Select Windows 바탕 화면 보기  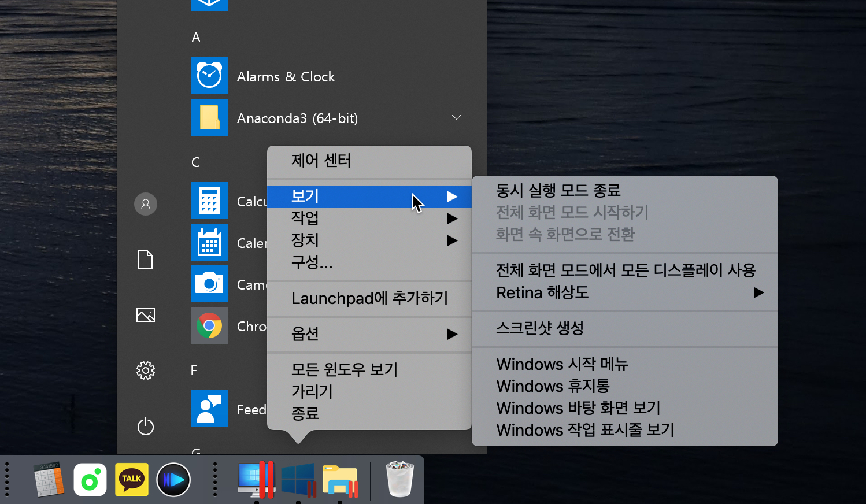(x=625, y=408)
